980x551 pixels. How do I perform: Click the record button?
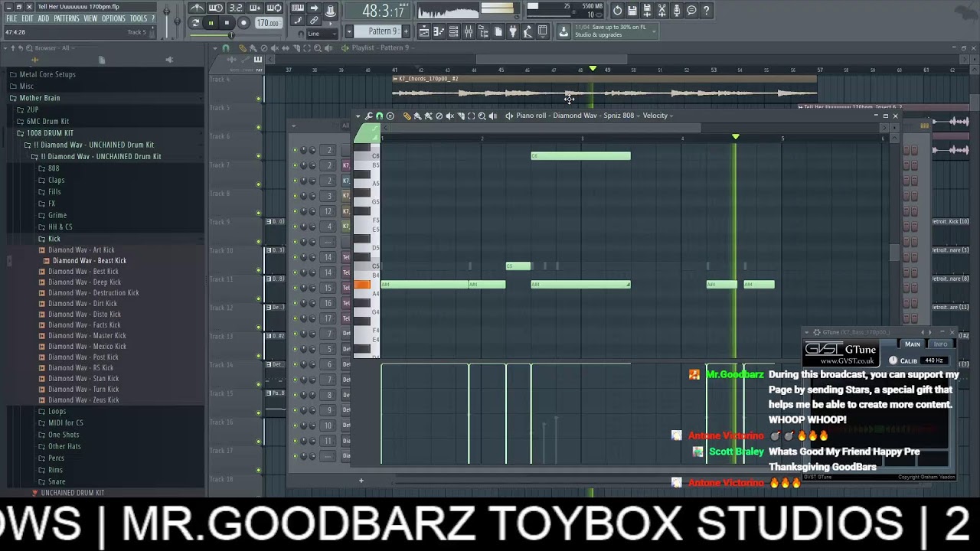pos(243,23)
